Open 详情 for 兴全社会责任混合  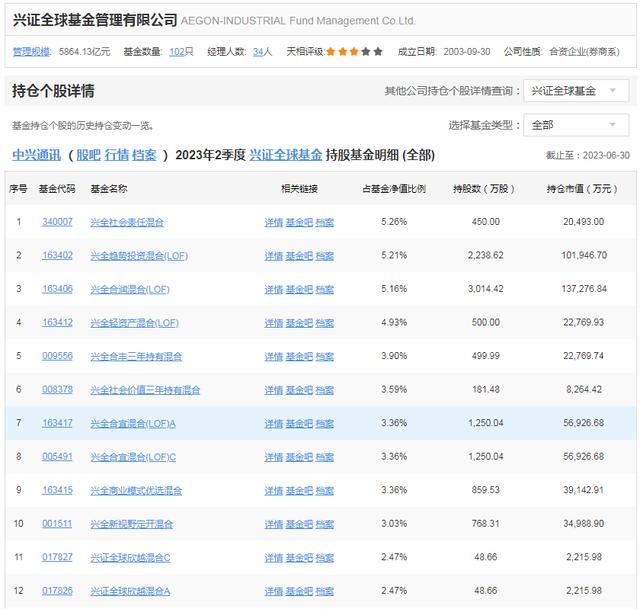[273, 222]
